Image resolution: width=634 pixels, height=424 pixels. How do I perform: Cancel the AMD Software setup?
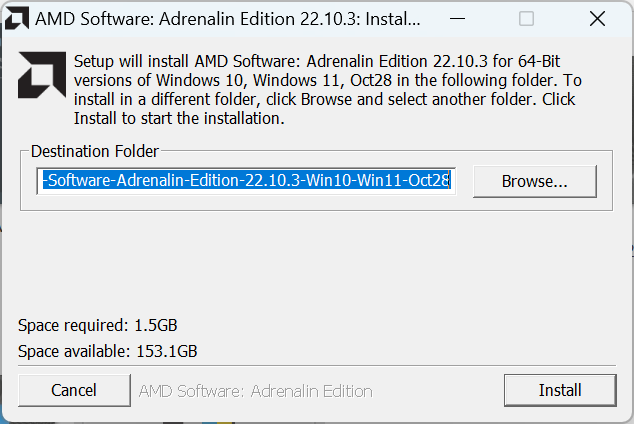pyautogui.click(x=74, y=390)
